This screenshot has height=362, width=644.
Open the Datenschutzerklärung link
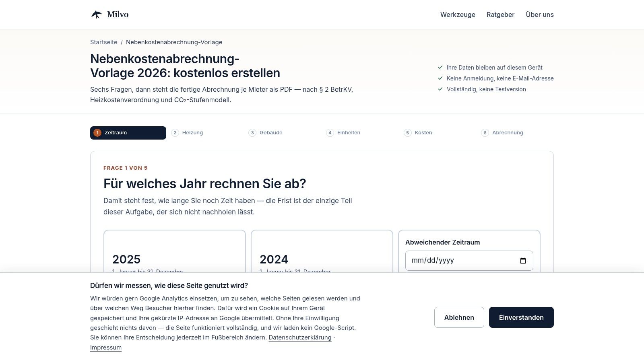click(x=300, y=337)
